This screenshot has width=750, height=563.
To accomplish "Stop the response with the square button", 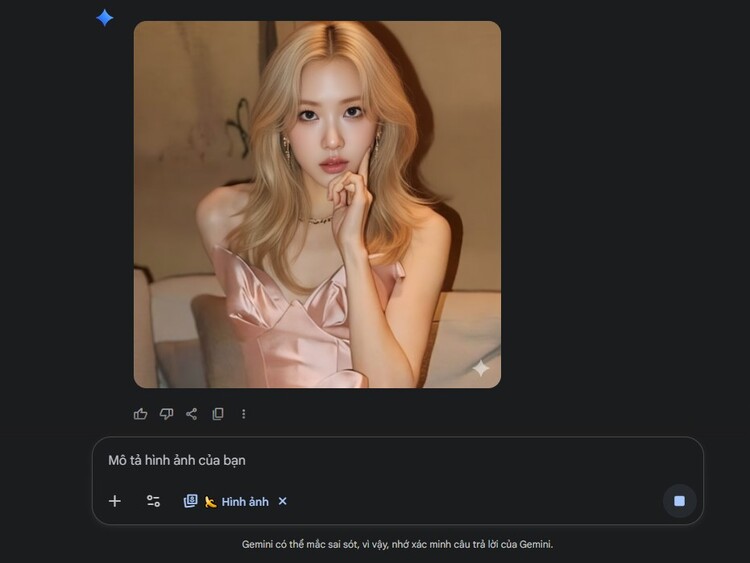I will [x=679, y=501].
